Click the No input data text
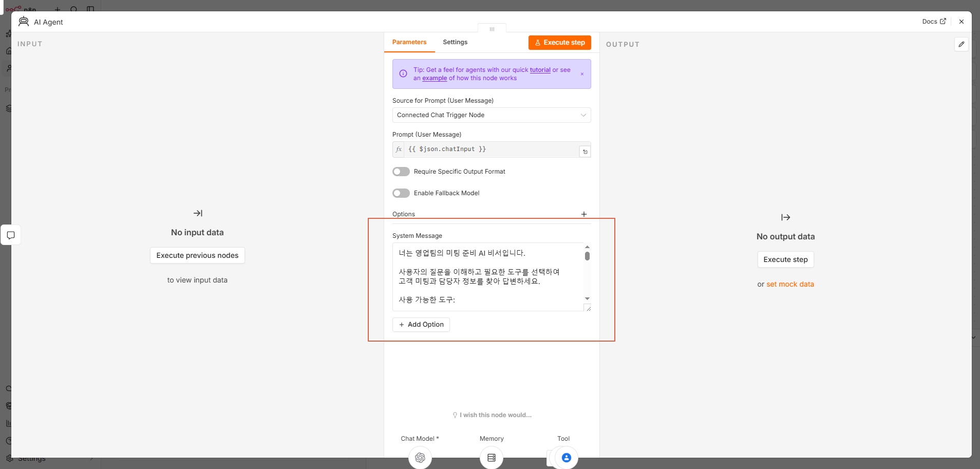The width and height of the screenshot is (980, 469). (197, 233)
